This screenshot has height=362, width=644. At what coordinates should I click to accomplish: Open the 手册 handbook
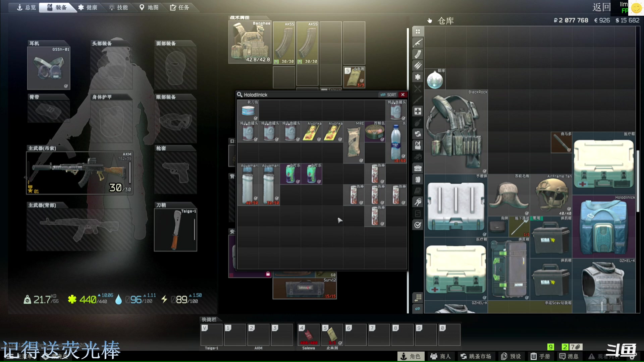tap(540, 356)
